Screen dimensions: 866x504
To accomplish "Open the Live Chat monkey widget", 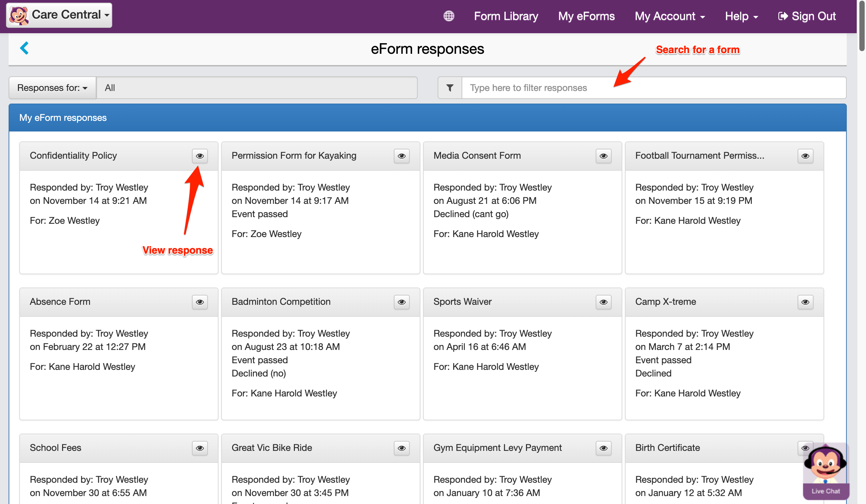I will pyautogui.click(x=825, y=471).
